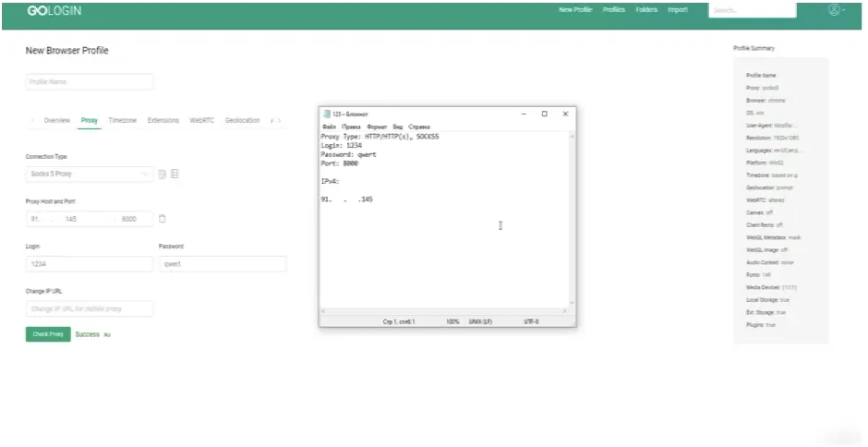Expand the Connection Type dropdown
The height and width of the screenshot is (447, 868).
(89, 174)
